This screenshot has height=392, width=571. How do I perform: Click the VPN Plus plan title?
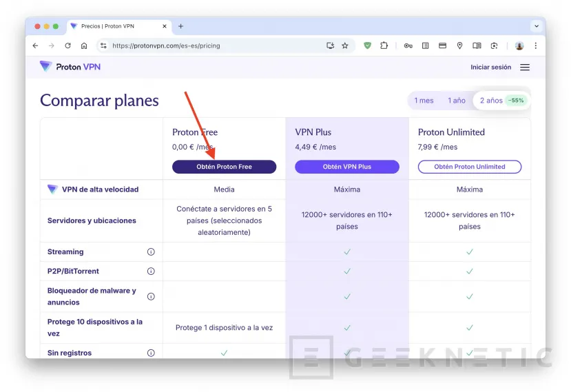coord(313,132)
